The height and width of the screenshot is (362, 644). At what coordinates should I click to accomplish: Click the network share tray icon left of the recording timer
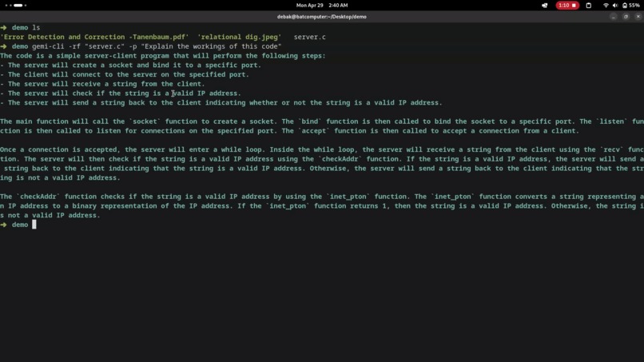tap(545, 6)
